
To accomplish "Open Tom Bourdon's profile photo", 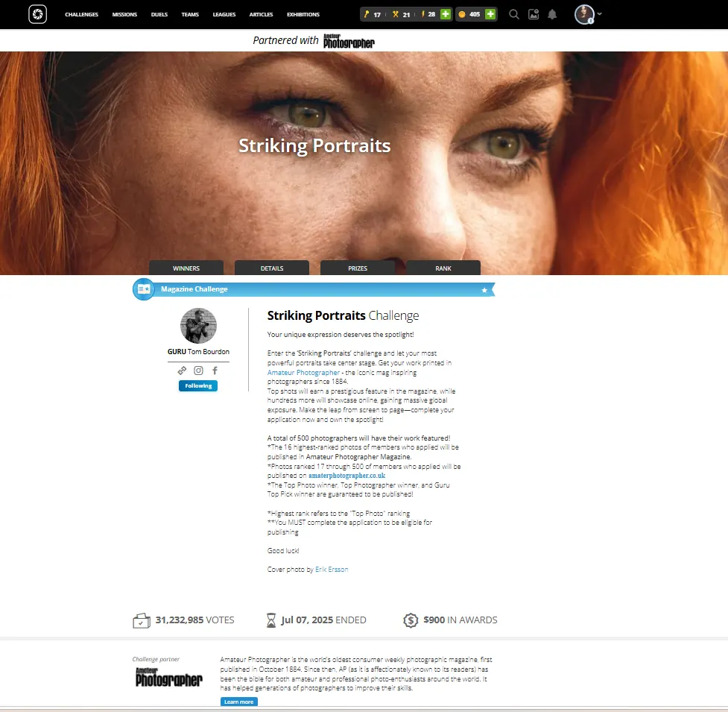I will click(198, 326).
